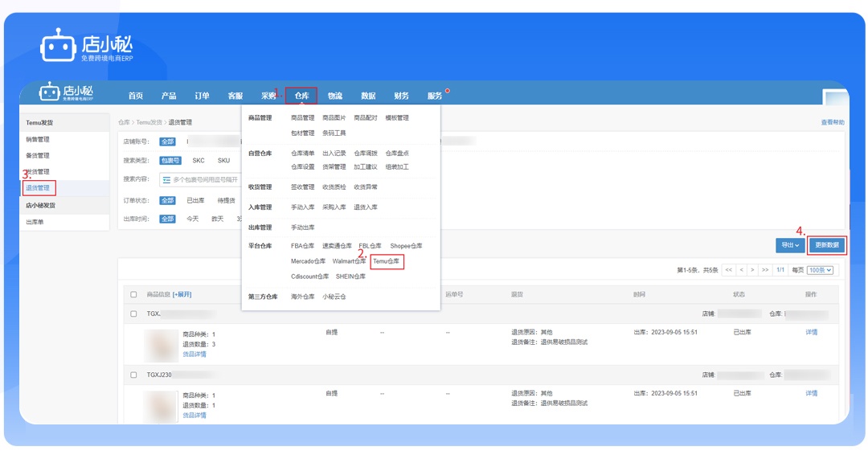868x459 pixels.
Task: Choose 货架管理 in warehouse menu
Action: (x=334, y=166)
